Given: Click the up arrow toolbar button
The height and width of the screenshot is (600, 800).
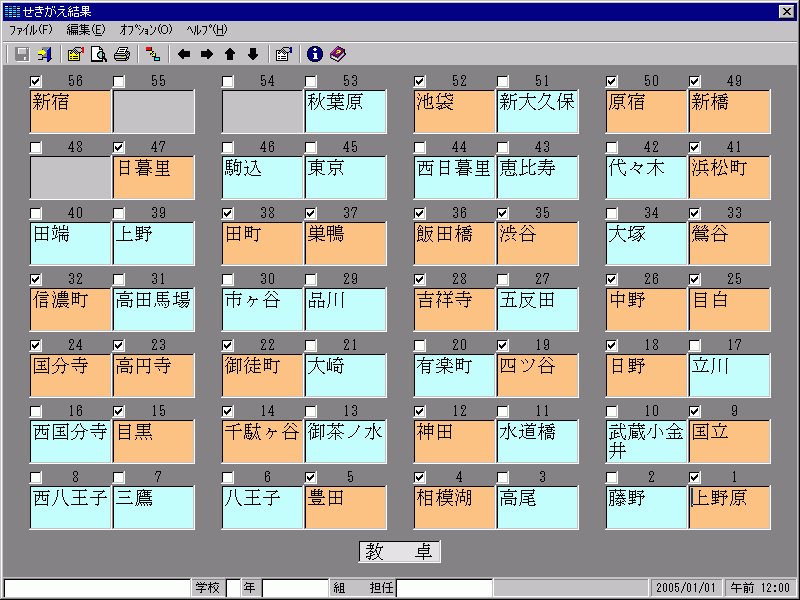Looking at the screenshot, I should click(230, 54).
